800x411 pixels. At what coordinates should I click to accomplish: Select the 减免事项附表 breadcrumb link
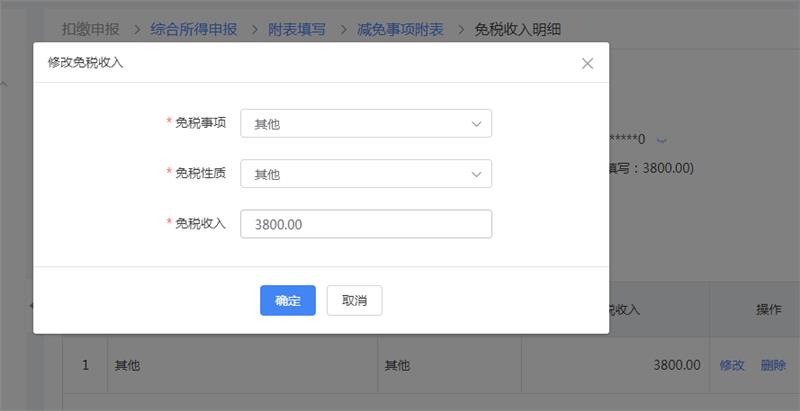click(x=400, y=29)
